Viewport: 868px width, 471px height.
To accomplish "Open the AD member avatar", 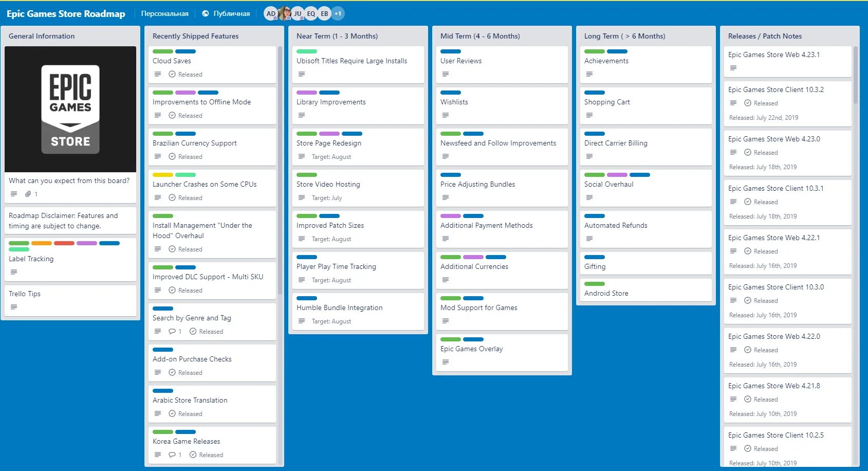I will coord(271,14).
